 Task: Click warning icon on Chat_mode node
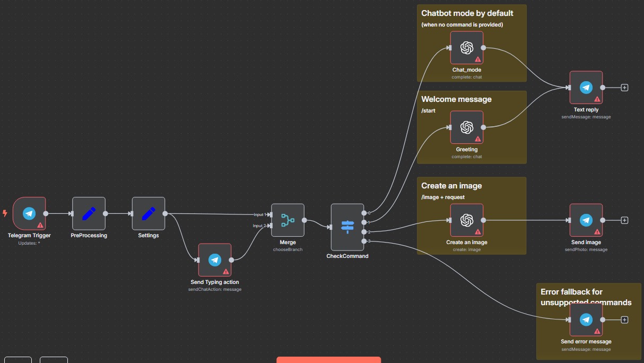(x=478, y=59)
